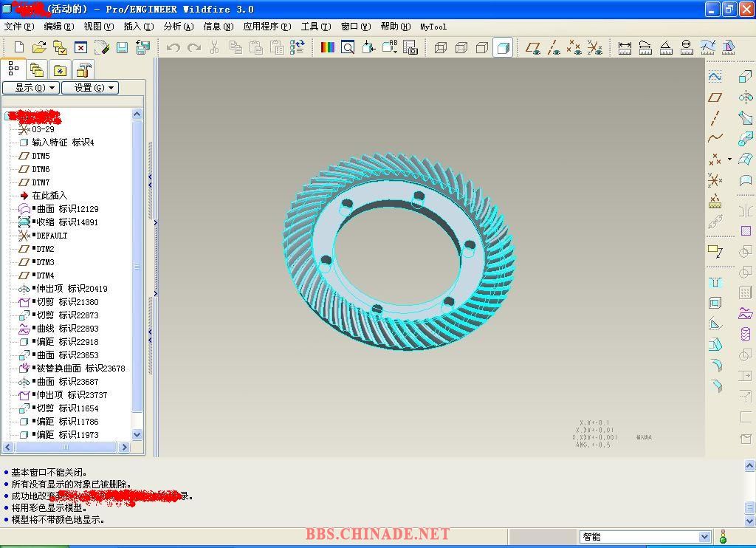Switch display to no hidden mode
The height and width of the screenshot is (548, 756).
point(481,47)
